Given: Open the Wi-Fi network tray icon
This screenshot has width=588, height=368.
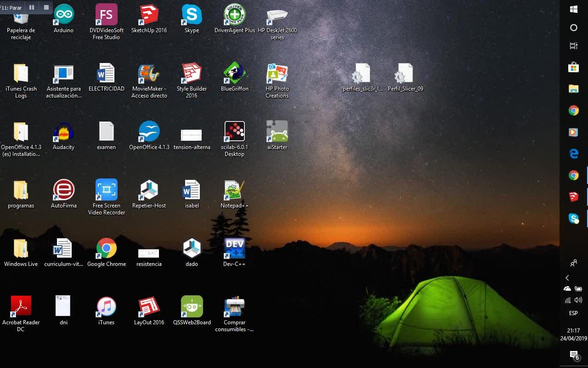Looking at the screenshot, I should 568,300.
